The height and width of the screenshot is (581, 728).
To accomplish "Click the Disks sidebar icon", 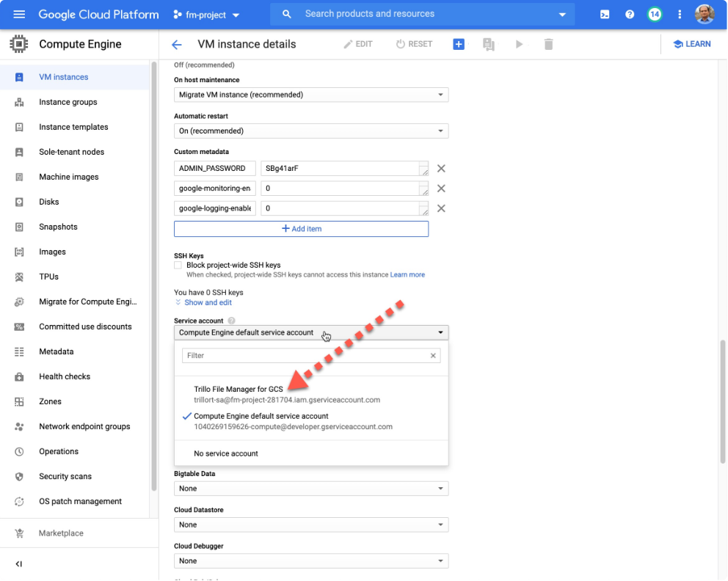I will (19, 202).
